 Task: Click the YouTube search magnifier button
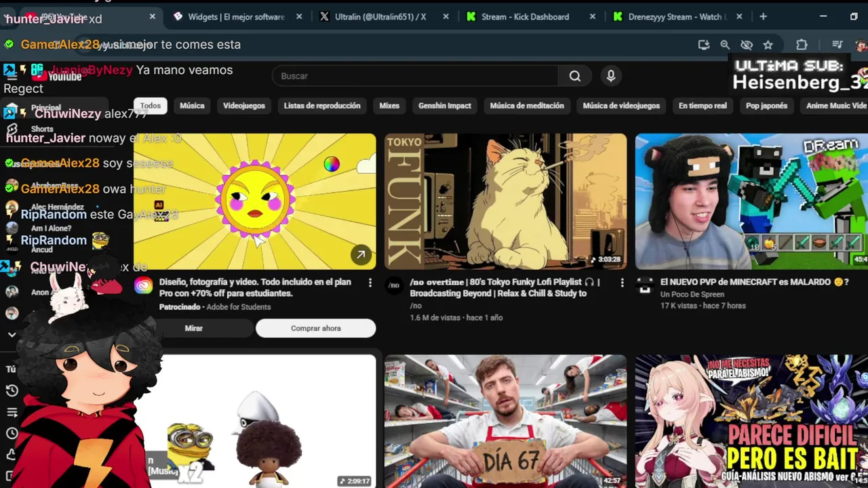[x=575, y=76]
